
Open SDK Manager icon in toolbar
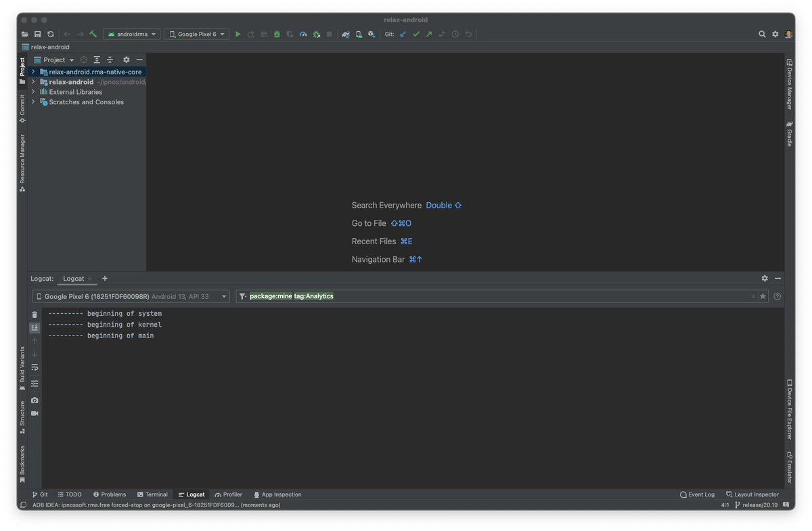pyautogui.click(x=371, y=34)
